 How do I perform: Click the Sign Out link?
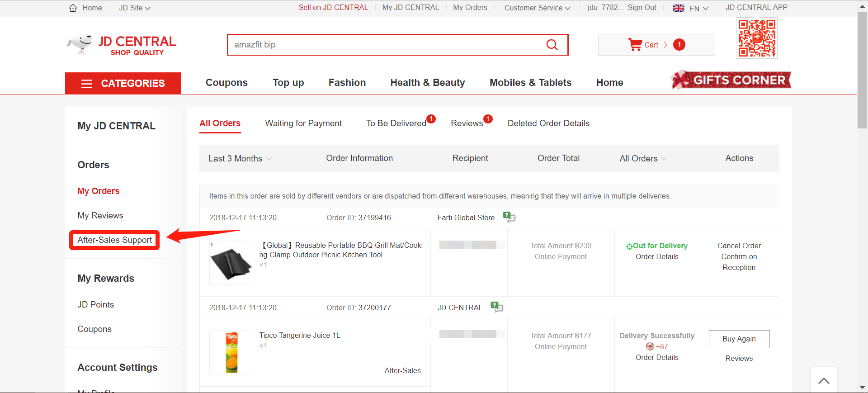[x=642, y=7]
